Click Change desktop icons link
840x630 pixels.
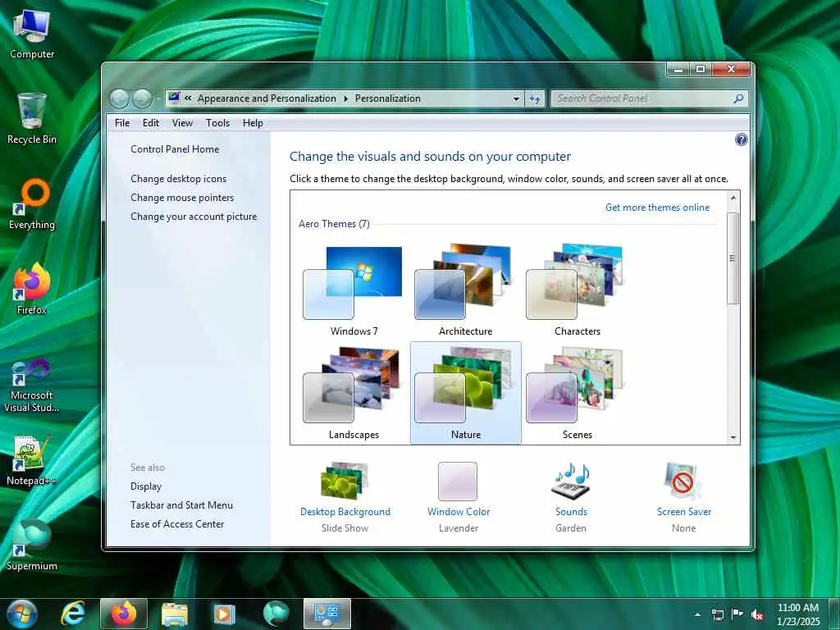point(178,178)
